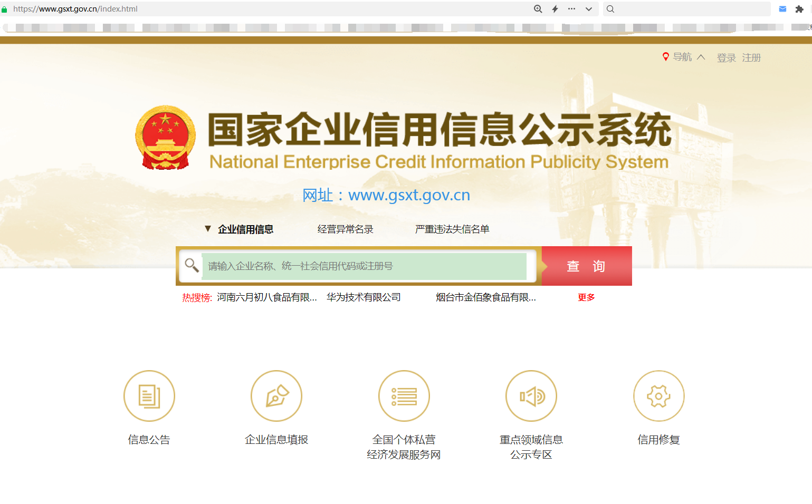Click the 企业信息填报 label text
This screenshot has width=812, height=504.
point(276,440)
